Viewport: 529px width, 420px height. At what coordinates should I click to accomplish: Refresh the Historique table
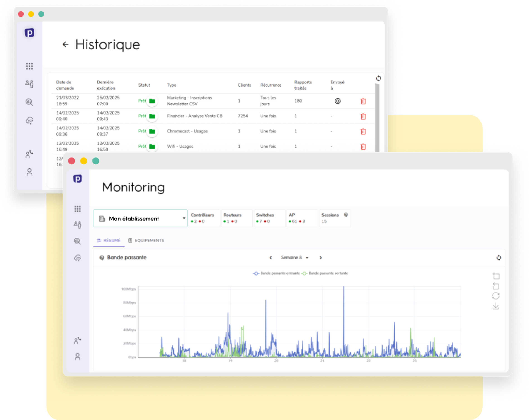378,78
